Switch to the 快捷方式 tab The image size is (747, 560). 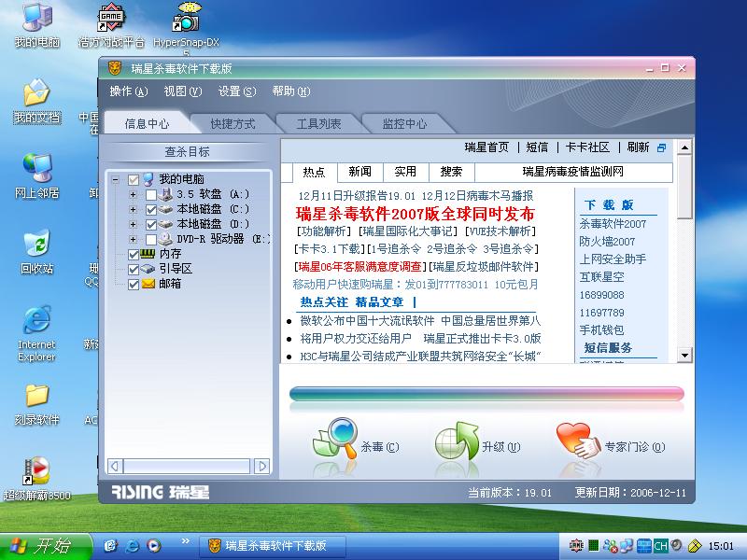click(233, 124)
